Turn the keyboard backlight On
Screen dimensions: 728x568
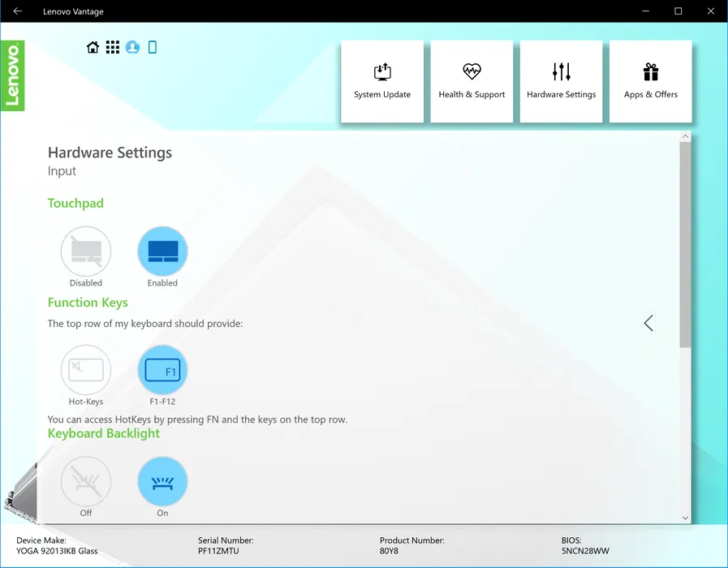(162, 482)
